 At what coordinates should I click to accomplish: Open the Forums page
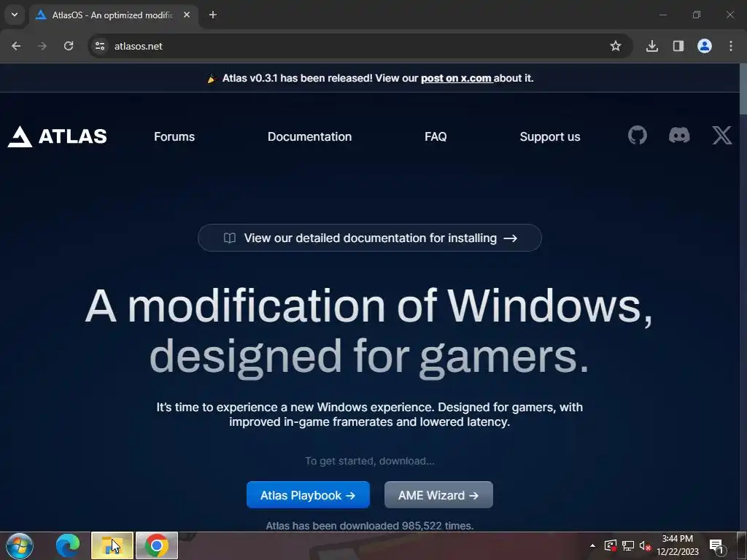[174, 136]
